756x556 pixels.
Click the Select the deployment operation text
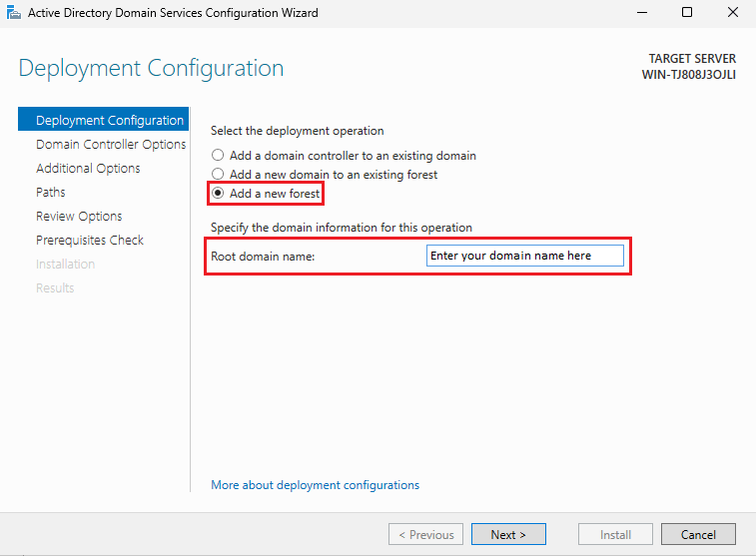298,131
